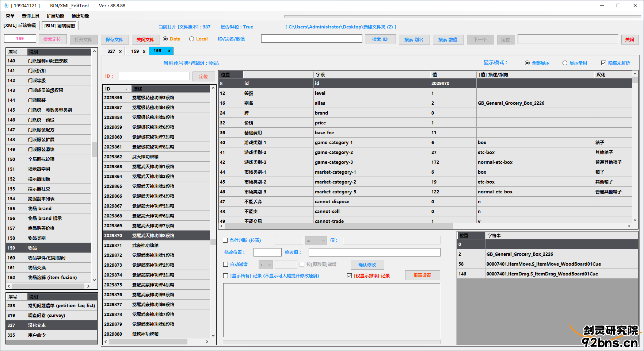Focus the 修改值 input field
The image size is (644, 351).
pyautogui.click(x=374, y=252)
